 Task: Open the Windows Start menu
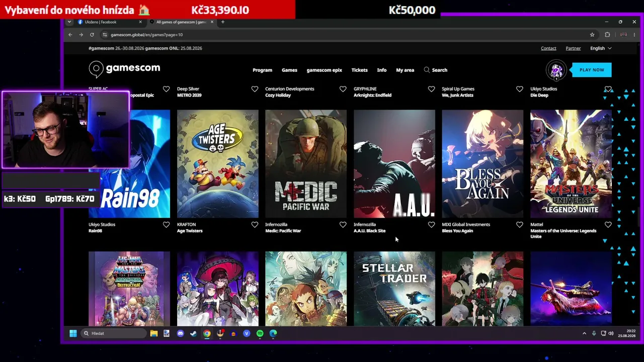(73, 333)
